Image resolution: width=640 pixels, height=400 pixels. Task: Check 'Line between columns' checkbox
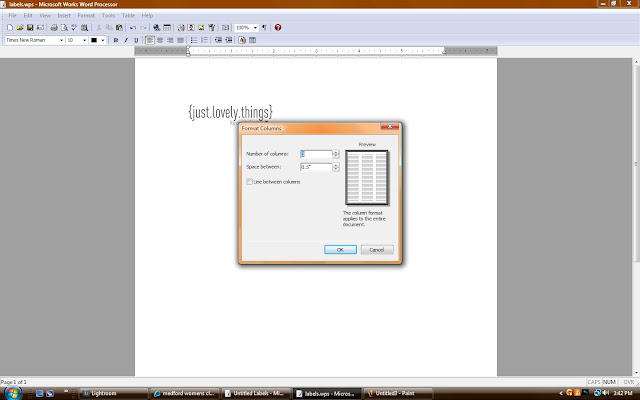[249, 182]
